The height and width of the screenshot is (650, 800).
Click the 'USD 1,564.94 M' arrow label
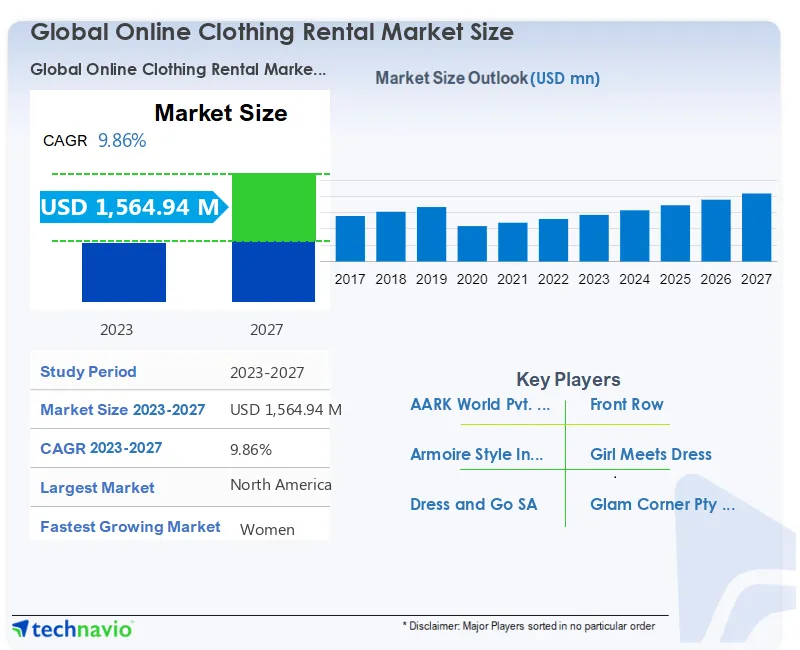[134, 207]
